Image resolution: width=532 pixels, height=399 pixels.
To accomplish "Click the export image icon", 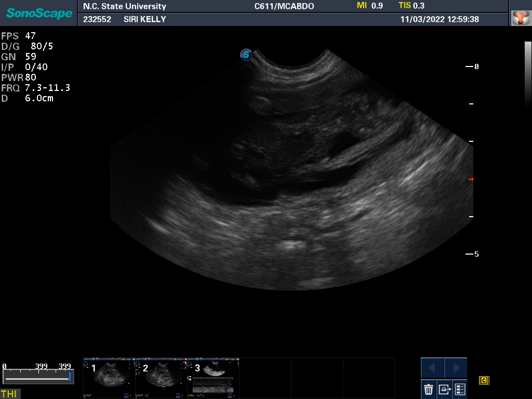I will pos(444,389).
